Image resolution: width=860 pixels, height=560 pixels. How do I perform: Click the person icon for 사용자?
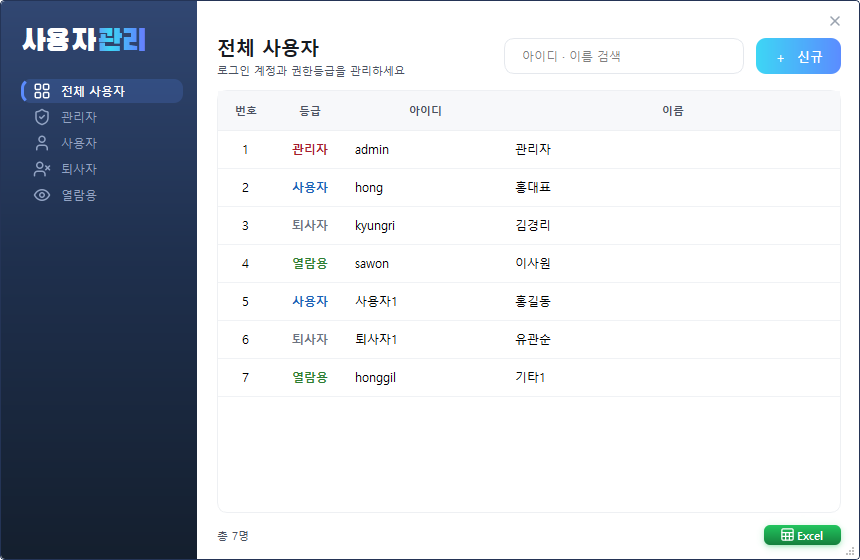42,143
